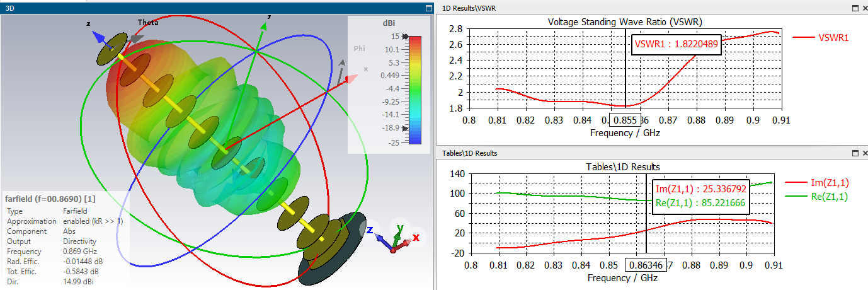868x290 pixels.
Task: Maximize the Tables\1D Results panel
Action: pyautogui.click(x=855, y=153)
